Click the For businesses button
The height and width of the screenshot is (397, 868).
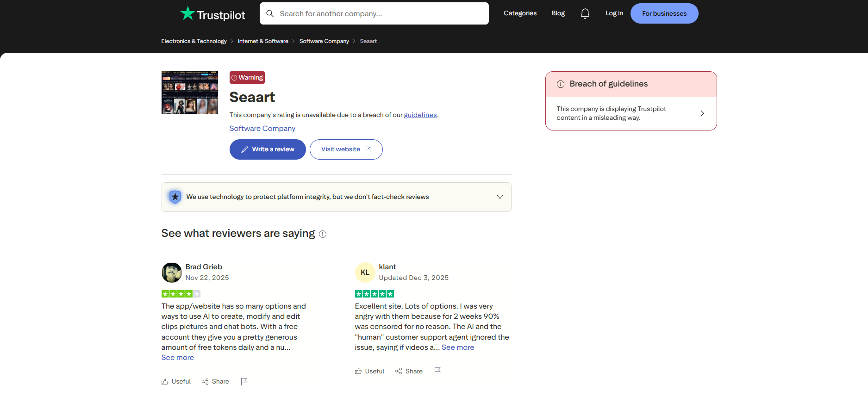pos(664,13)
